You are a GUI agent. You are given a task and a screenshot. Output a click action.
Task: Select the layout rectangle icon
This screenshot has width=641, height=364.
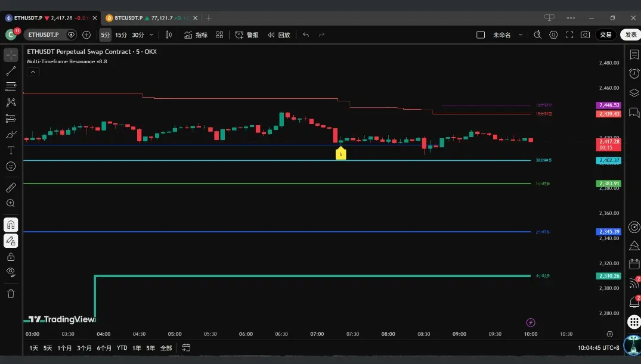[481, 35]
